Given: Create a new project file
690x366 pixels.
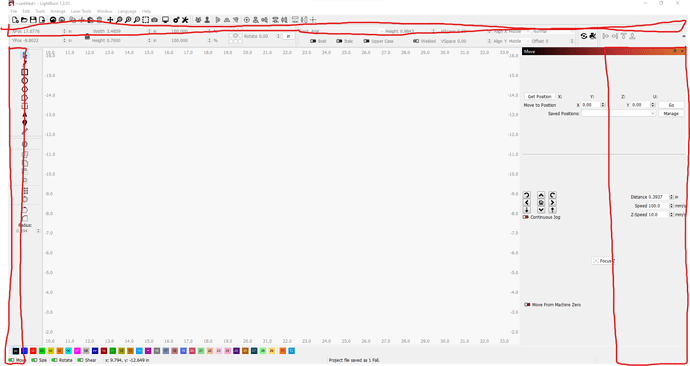Looking at the screenshot, I should (x=15, y=20).
